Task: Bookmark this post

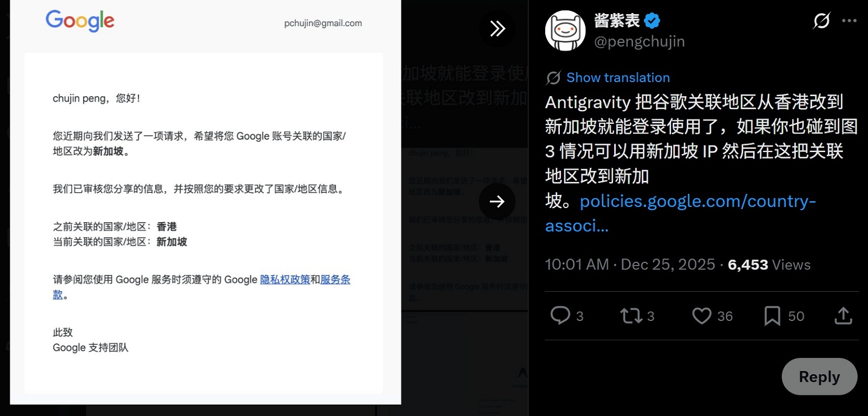Action: [772, 316]
